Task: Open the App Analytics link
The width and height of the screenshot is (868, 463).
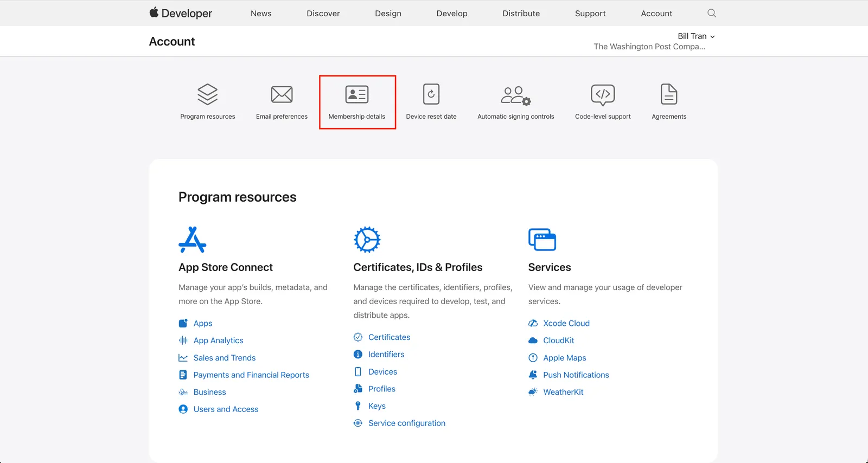Action: point(219,341)
